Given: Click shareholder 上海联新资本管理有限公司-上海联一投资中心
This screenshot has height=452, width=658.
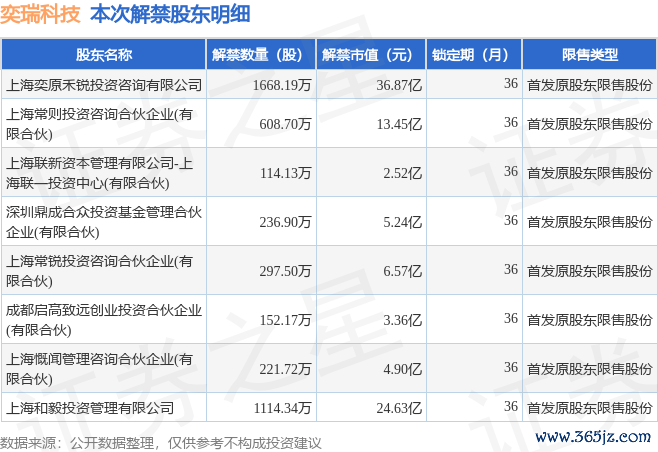Looking at the screenshot, I should (99, 173).
